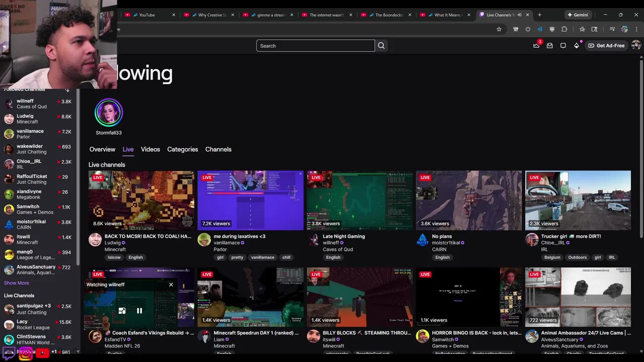The image size is (644, 362).
Task: Open the Stormfall33 profile name link
Action: pyautogui.click(x=109, y=133)
